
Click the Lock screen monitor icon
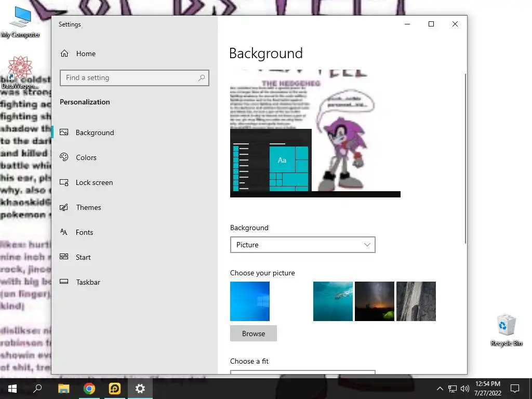pos(64,182)
